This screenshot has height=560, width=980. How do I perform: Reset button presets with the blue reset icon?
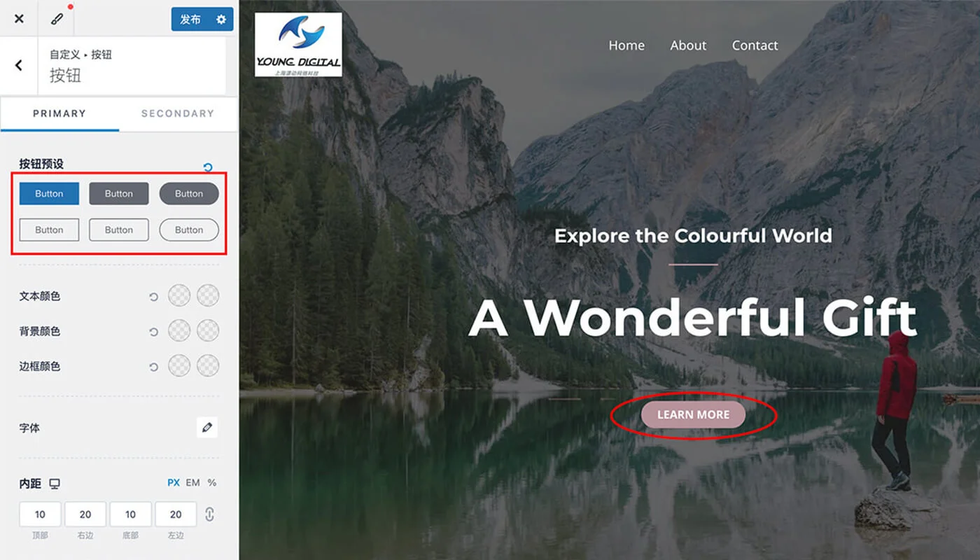[x=207, y=167]
